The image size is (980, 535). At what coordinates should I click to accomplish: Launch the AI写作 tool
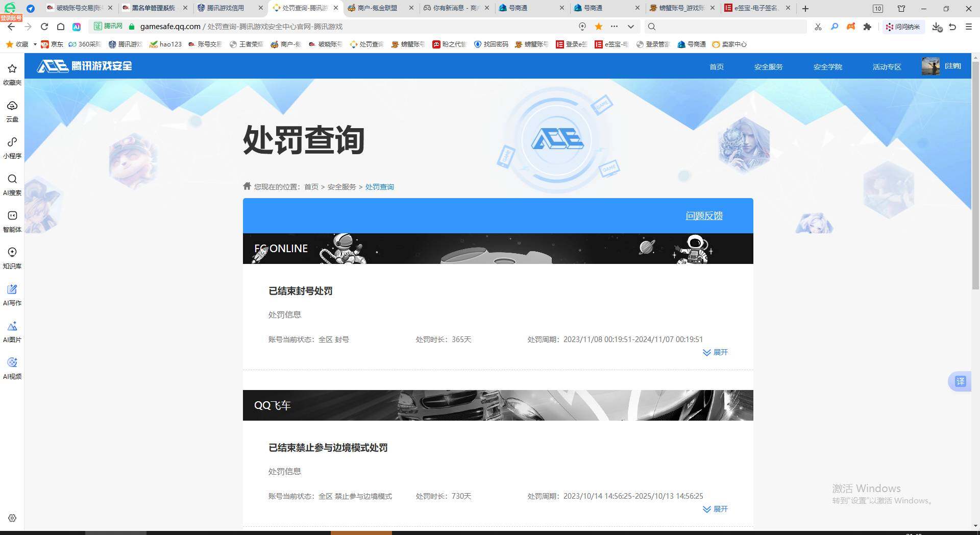click(x=12, y=295)
